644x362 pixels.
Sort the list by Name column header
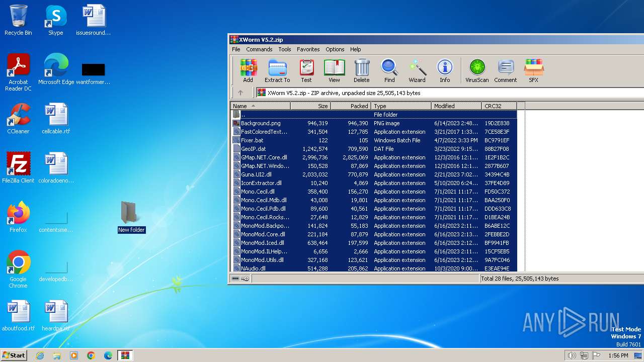(x=260, y=106)
